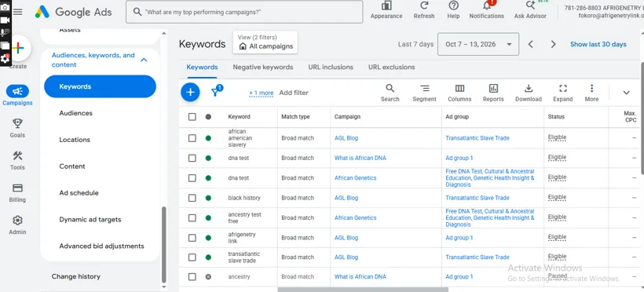This screenshot has height=292, width=644.
Task: Open More toolbar options
Action: pos(591,93)
